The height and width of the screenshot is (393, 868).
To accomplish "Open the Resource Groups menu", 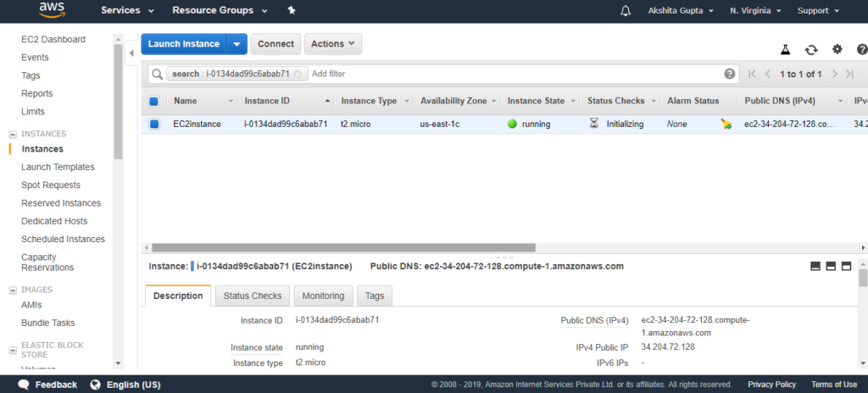I will 220,10.
